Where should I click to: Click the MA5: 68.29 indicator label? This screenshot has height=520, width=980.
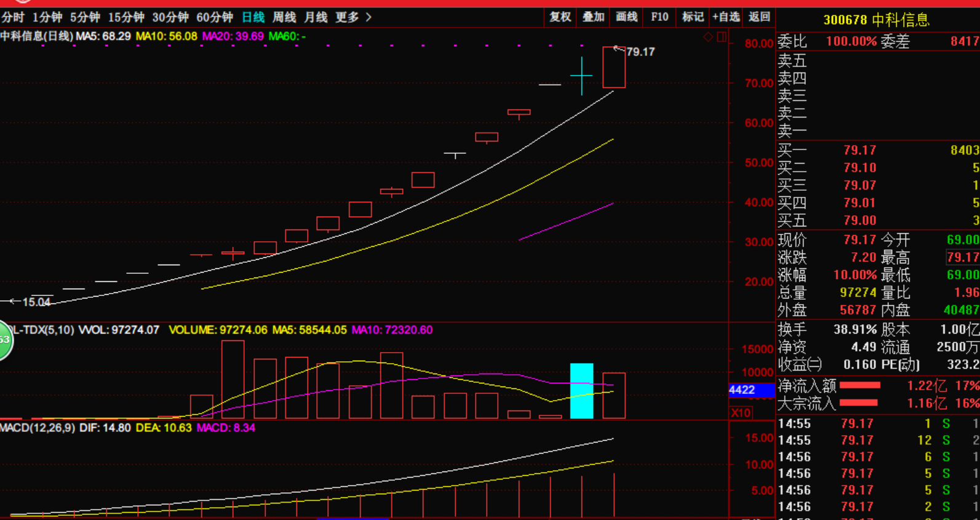point(103,36)
